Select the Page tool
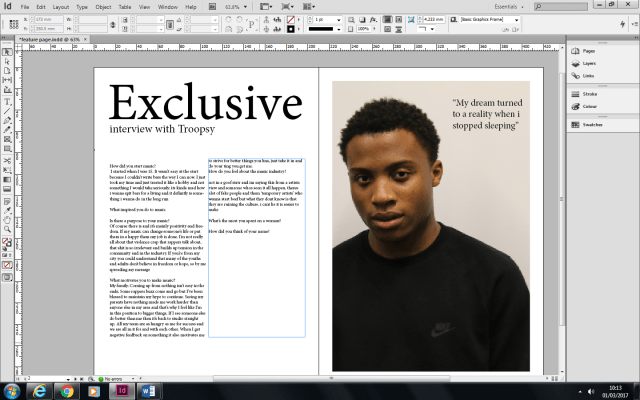 click(x=7, y=71)
